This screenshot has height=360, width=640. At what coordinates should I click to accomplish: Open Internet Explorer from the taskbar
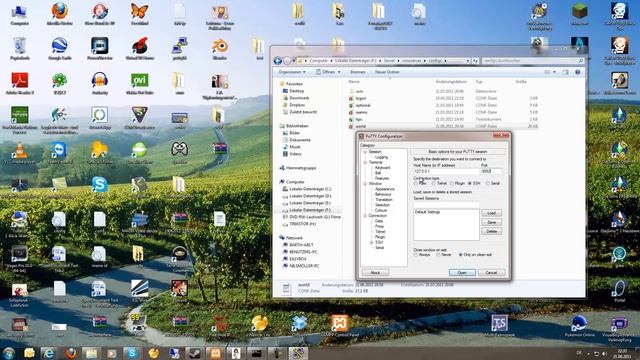point(49,353)
